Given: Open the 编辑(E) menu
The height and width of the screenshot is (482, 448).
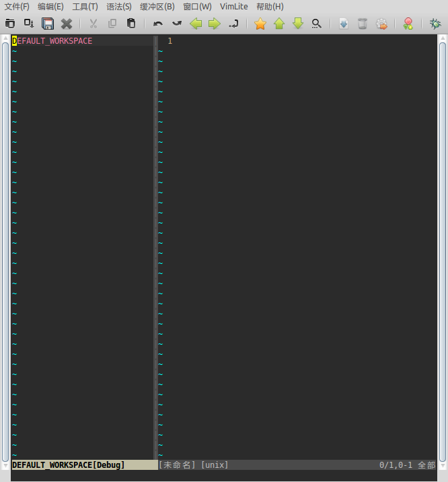Looking at the screenshot, I should 50,7.
